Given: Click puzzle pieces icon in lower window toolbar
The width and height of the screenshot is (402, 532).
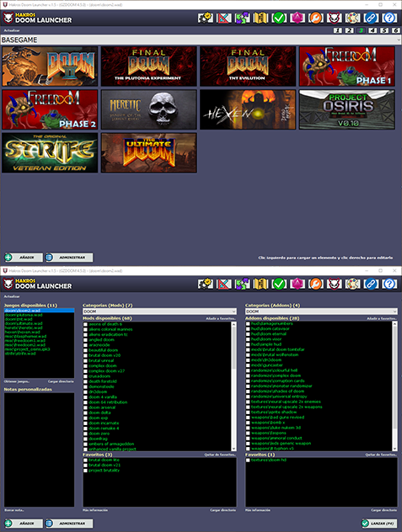Looking at the screenshot, I should click(242, 284).
